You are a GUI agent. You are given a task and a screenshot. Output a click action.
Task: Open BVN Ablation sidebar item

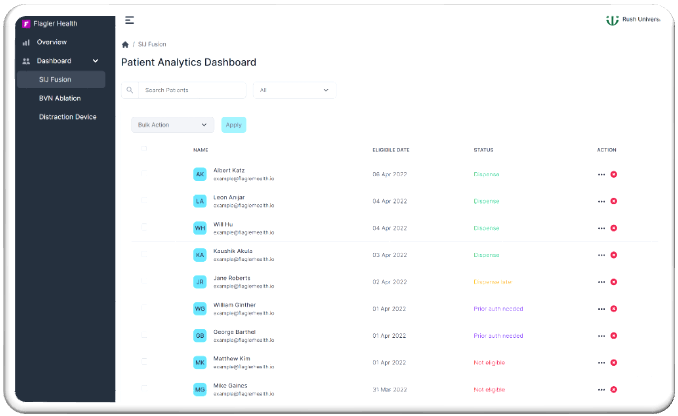[x=61, y=98]
